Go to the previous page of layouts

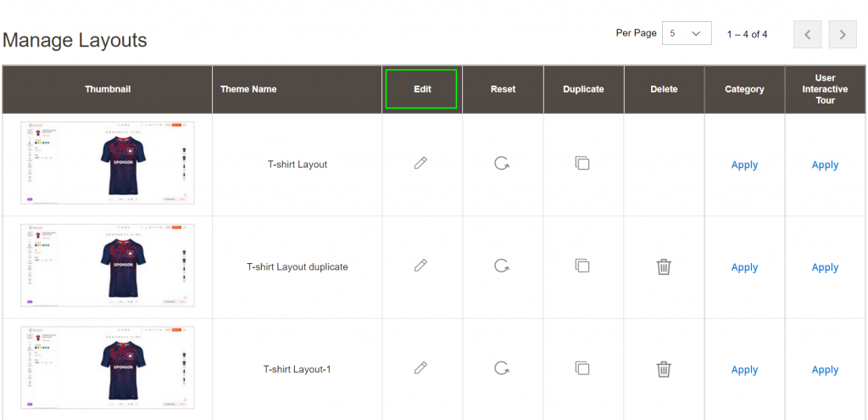pos(807,35)
